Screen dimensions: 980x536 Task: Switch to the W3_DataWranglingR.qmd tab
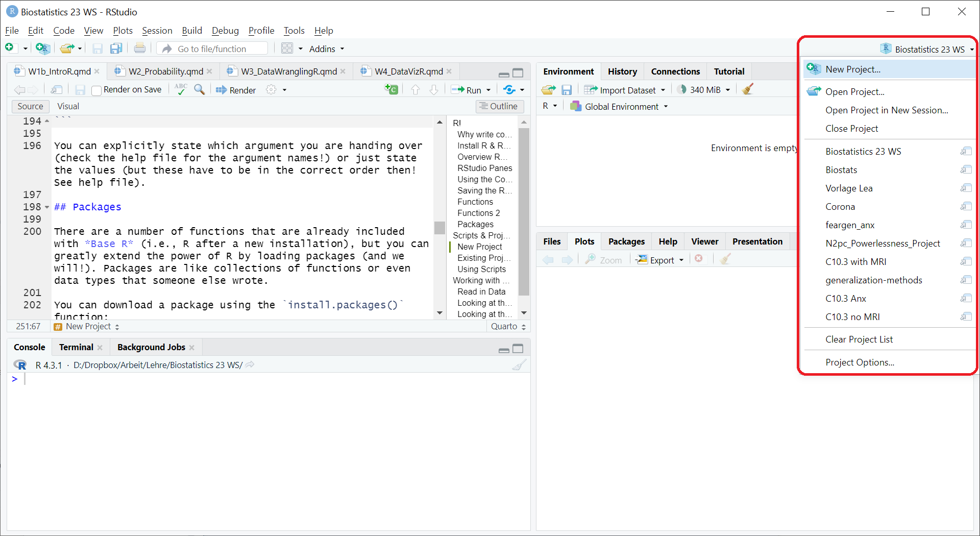coord(288,71)
